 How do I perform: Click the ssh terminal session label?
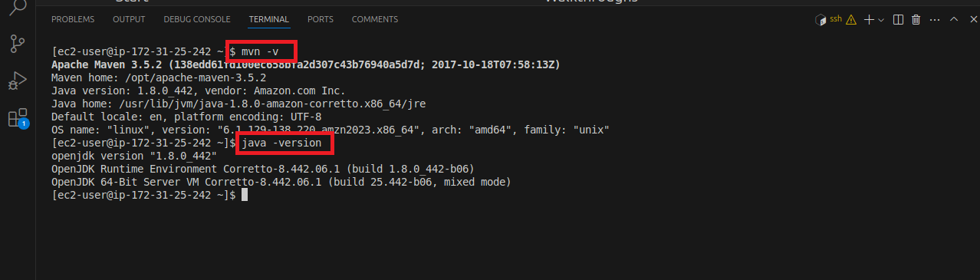tap(835, 19)
